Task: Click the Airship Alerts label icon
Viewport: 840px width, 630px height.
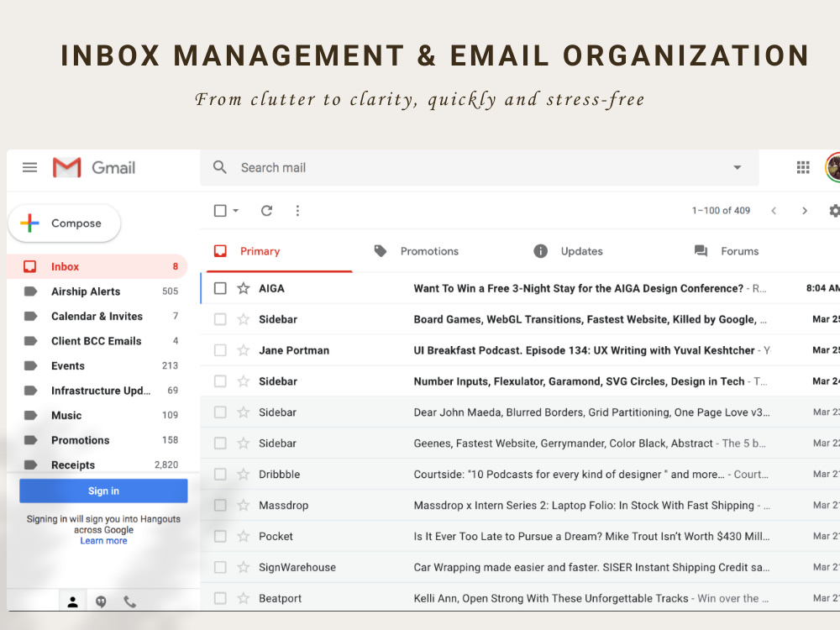Action: pos(30,291)
